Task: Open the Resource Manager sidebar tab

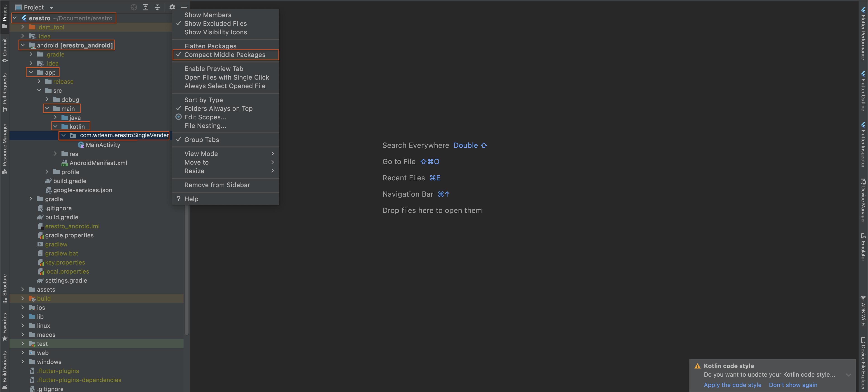Action: pos(5,149)
